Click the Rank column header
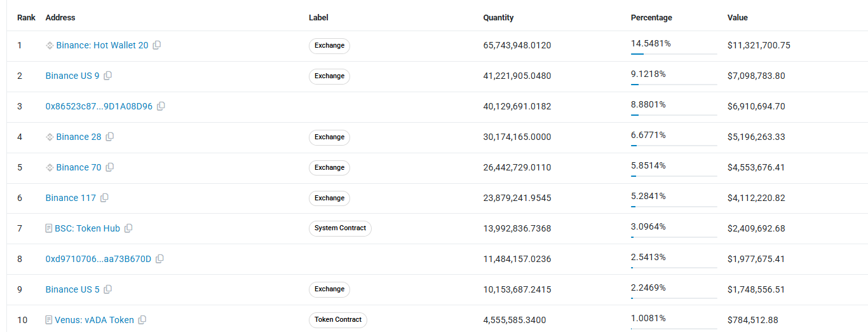 (27, 18)
